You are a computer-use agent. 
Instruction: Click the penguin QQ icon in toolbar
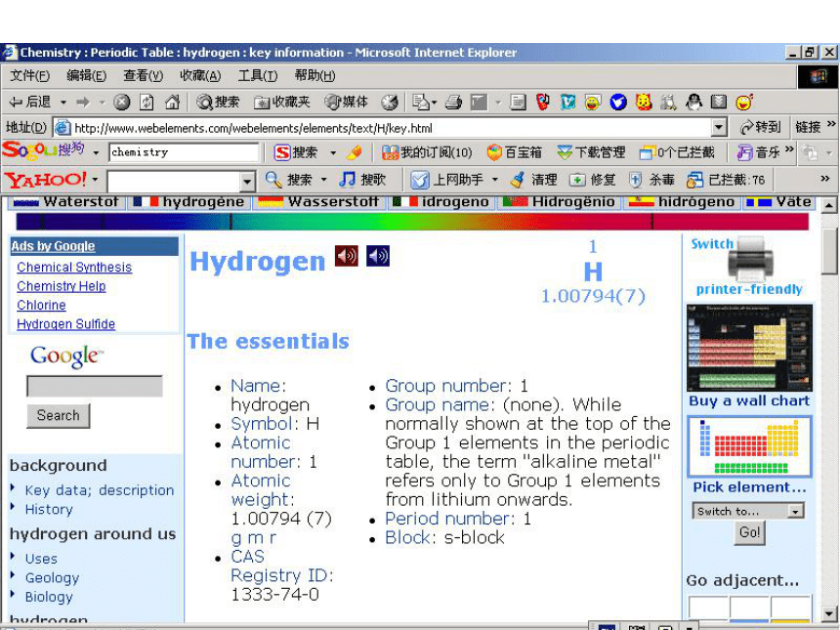pyautogui.click(x=693, y=102)
